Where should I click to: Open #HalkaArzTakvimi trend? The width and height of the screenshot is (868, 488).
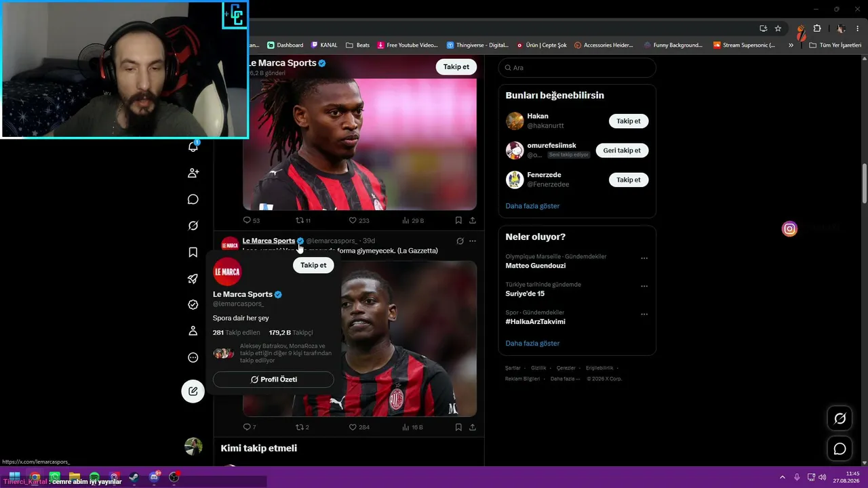tap(535, 321)
